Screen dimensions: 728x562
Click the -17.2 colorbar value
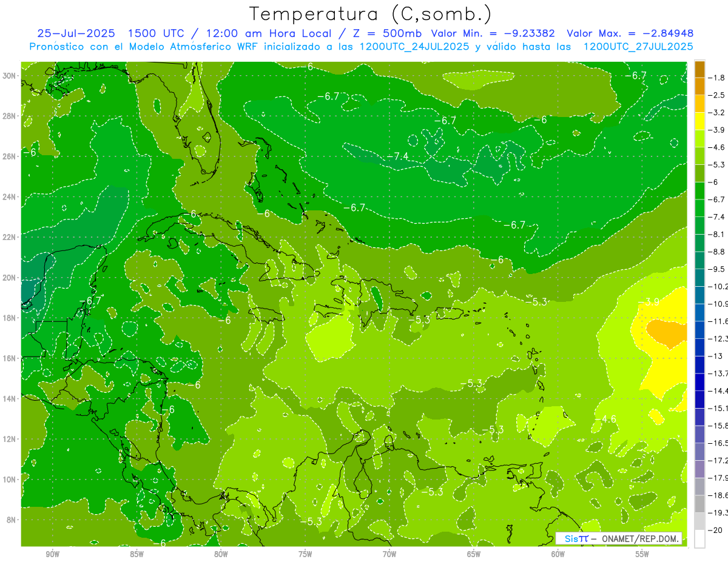pos(719,461)
